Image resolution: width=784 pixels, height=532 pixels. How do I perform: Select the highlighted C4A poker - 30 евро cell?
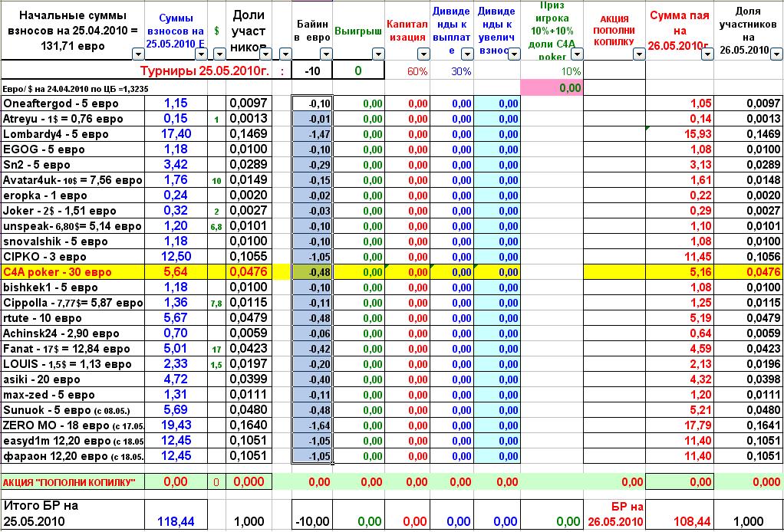click(73, 272)
